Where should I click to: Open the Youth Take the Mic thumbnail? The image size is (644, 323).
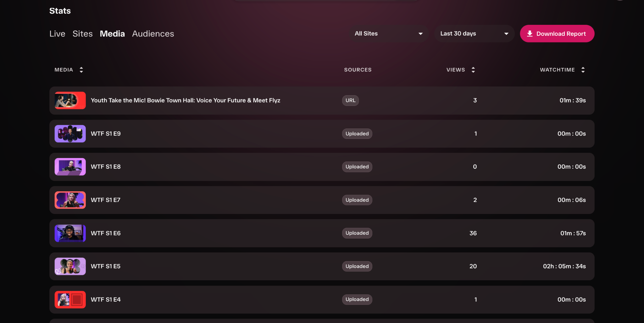pyautogui.click(x=70, y=100)
